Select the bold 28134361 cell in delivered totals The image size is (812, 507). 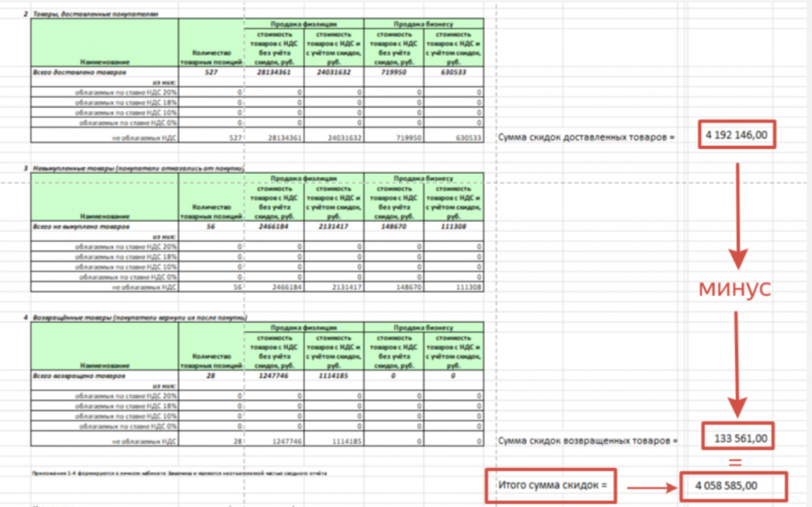click(274, 71)
